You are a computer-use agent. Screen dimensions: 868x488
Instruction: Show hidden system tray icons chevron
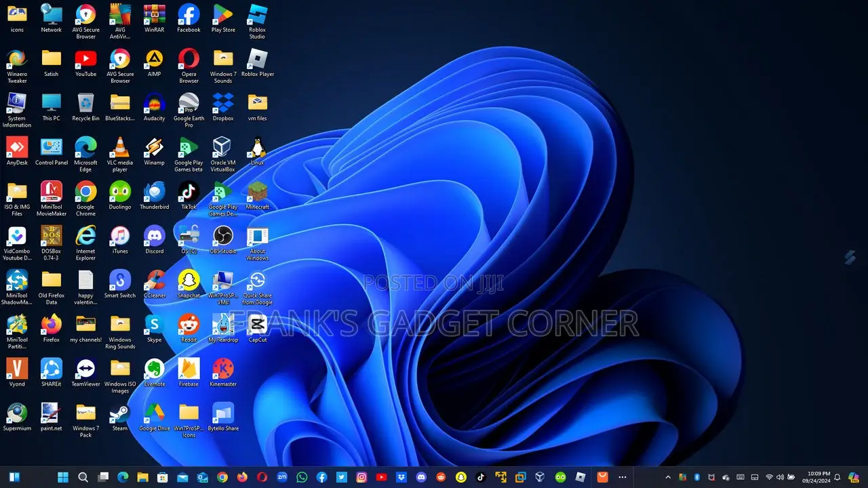(668, 477)
